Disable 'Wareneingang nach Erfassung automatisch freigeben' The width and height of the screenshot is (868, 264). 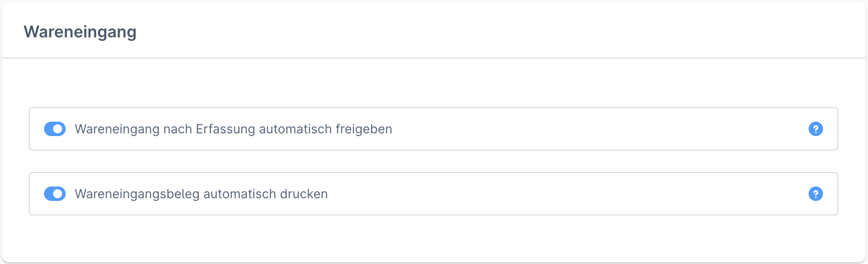point(55,129)
